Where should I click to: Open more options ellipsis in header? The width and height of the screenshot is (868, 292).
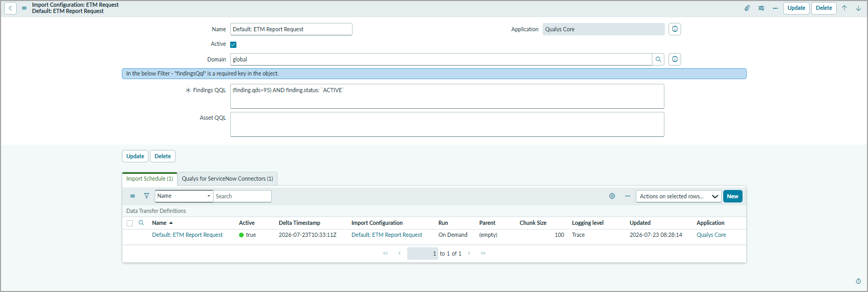coord(775,8)
